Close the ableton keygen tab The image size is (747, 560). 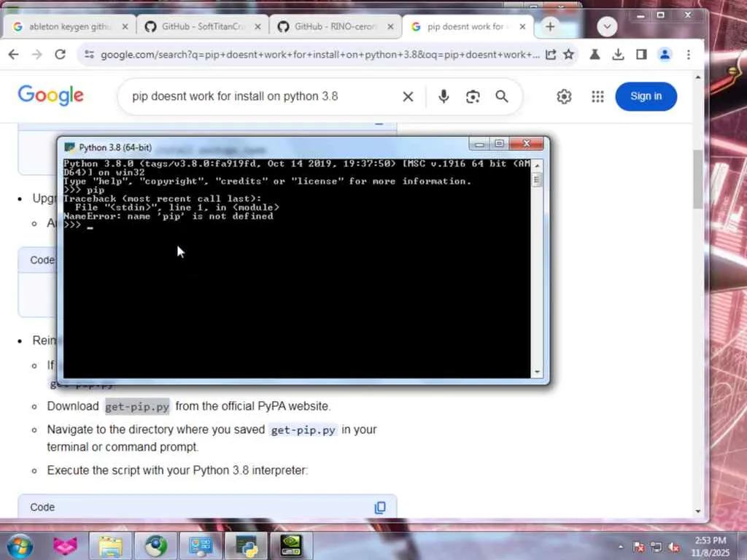[125, 27]
